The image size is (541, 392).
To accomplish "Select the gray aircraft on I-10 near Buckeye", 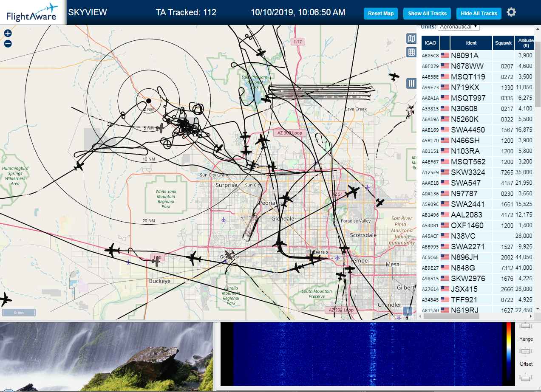I will click(156, 261).
